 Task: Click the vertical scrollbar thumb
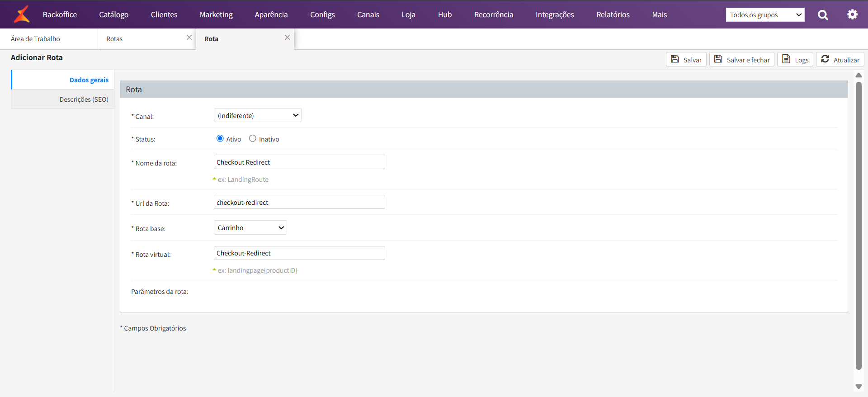point(859,226)
